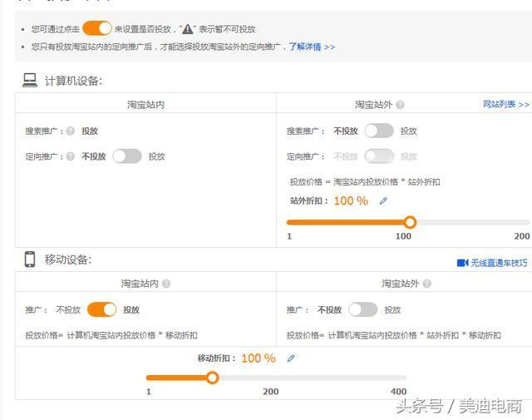Click help icon next to 搜索推广 in 淘宝站内
The width and height of the screenshot is (532, 420).
[x=71, y=131]
